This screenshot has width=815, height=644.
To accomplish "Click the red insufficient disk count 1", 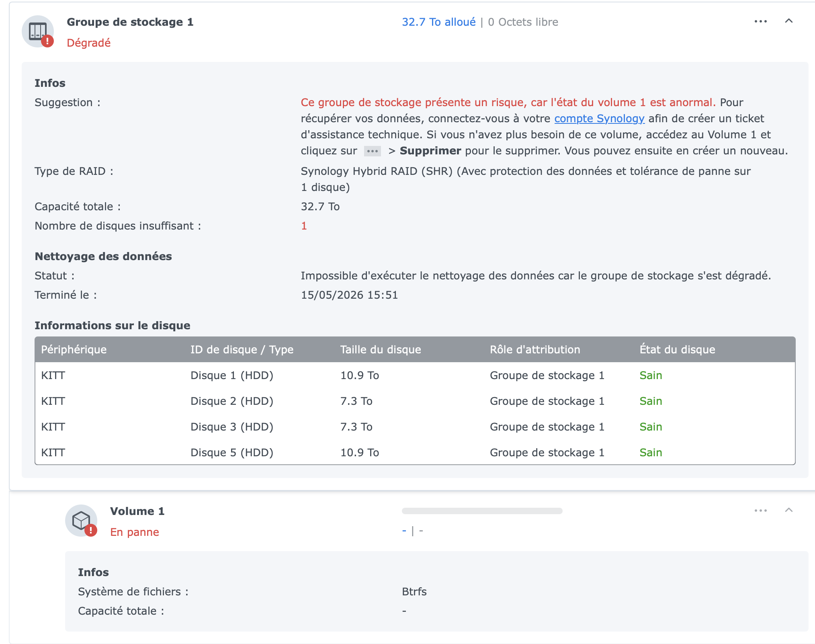I will (x=304, y=226).
